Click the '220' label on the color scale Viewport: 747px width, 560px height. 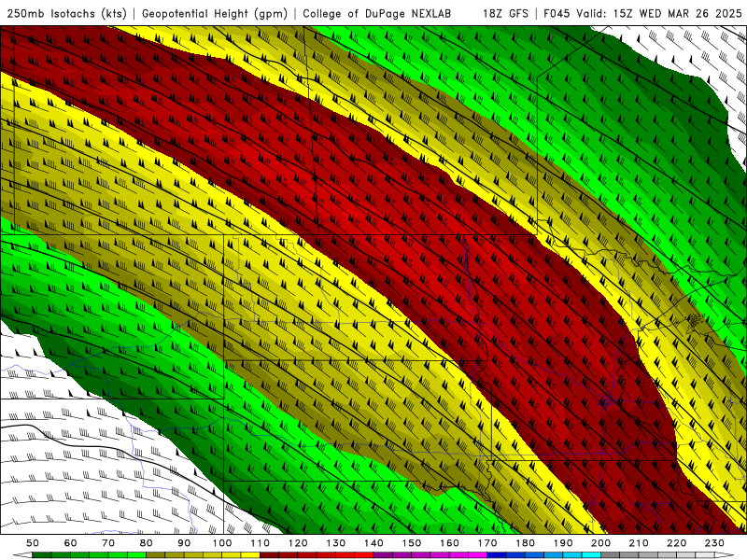(x=676, y=543)
